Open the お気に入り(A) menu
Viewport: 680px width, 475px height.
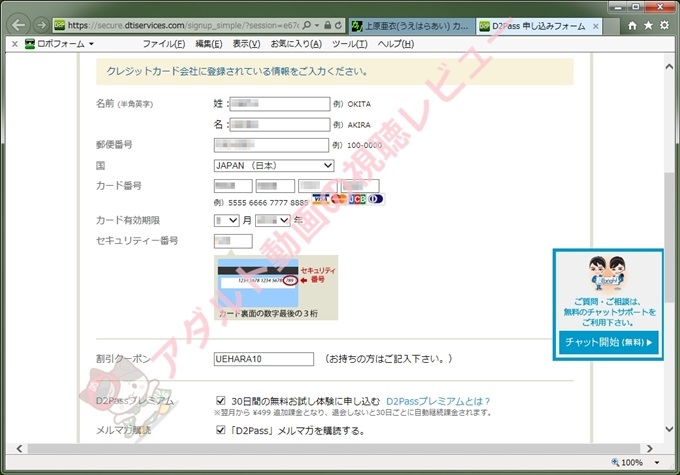(296, 44)
